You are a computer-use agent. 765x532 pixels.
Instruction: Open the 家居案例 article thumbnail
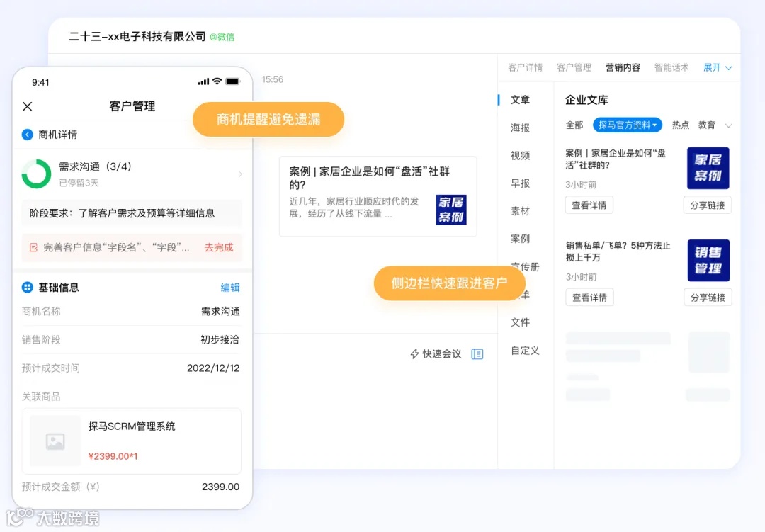pos(708,168)
